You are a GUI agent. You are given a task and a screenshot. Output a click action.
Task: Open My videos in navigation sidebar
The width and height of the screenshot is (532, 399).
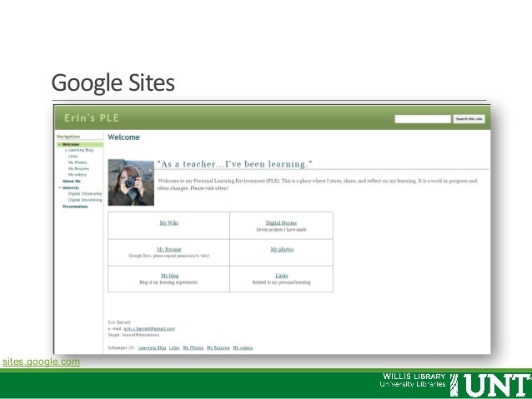[x=78, y=175]
